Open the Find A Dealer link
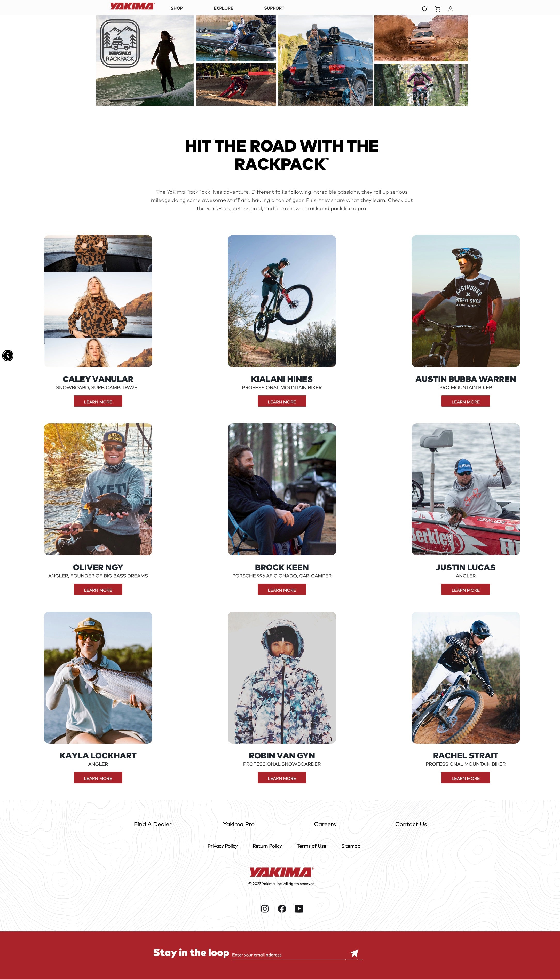 point(153,824)
